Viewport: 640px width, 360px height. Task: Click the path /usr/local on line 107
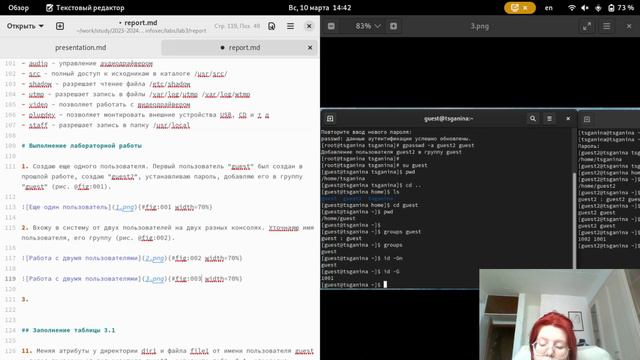tap(171, 125)
